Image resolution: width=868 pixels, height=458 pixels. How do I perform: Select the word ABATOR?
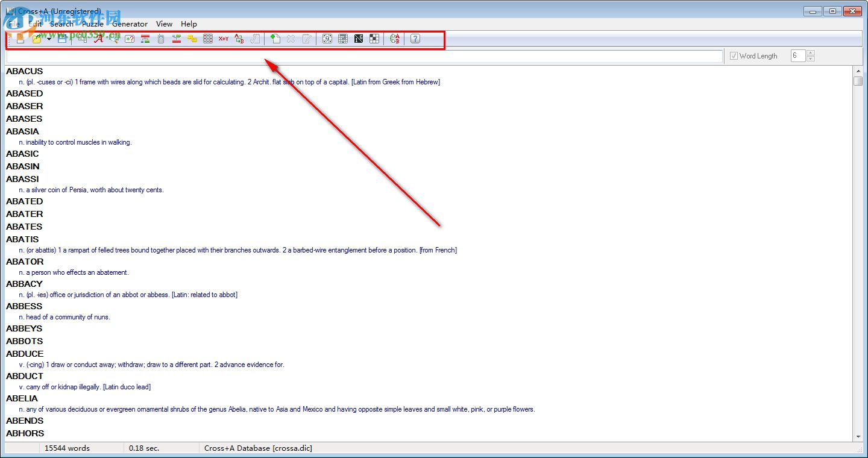pos(25,262)
